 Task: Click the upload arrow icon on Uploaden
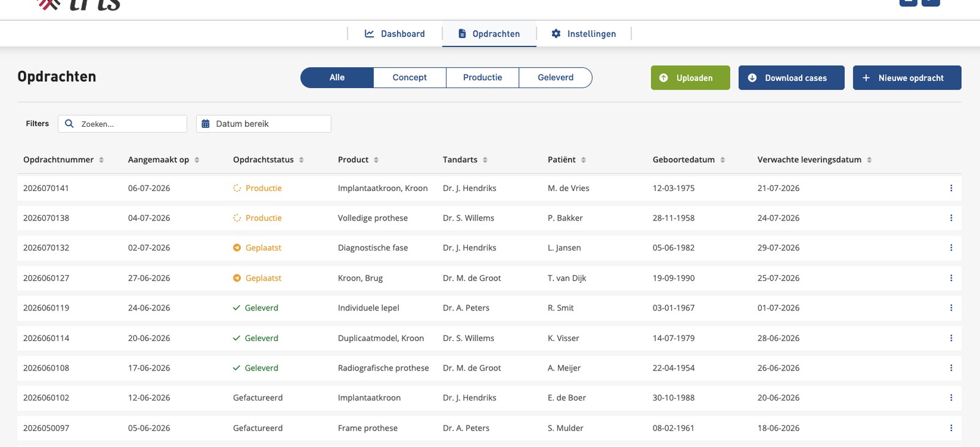tap(664, 78)
